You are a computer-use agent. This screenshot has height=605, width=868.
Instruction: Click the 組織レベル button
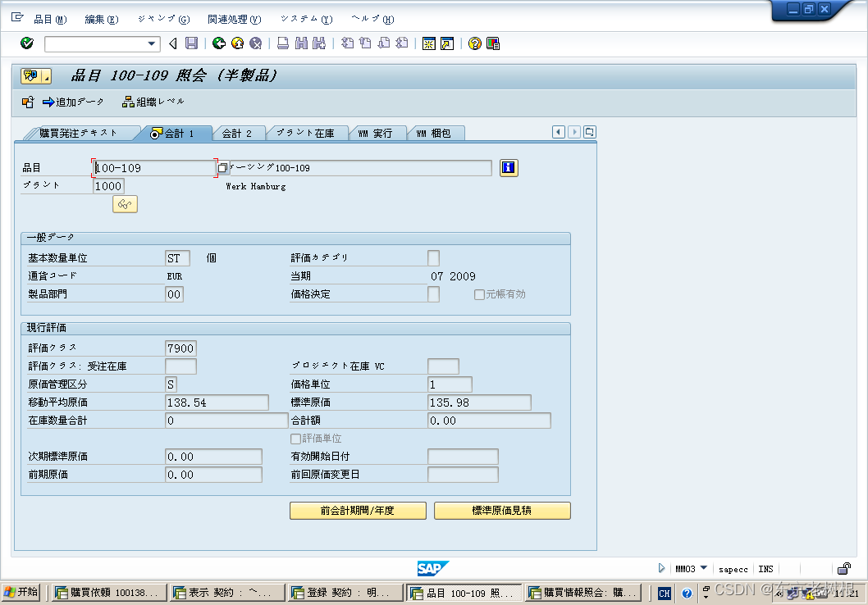(153, 102)
